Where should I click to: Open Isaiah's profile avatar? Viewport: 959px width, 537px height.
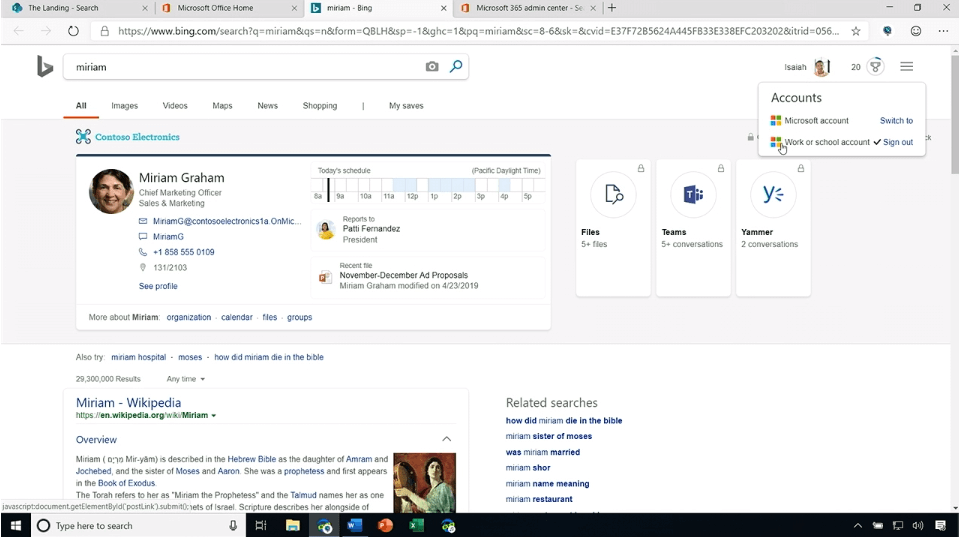pyautogui.click(x=822, y=67)
